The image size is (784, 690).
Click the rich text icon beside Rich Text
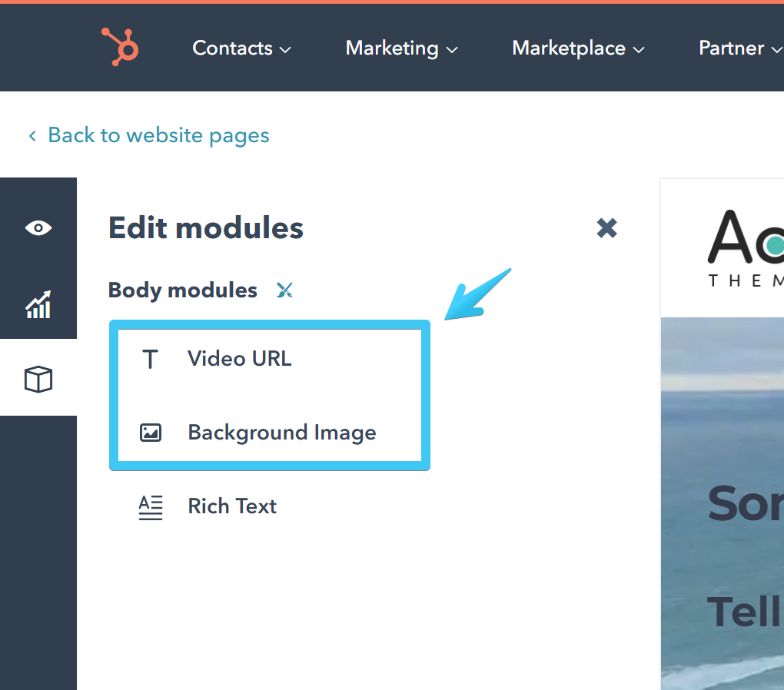click(151, 506)
